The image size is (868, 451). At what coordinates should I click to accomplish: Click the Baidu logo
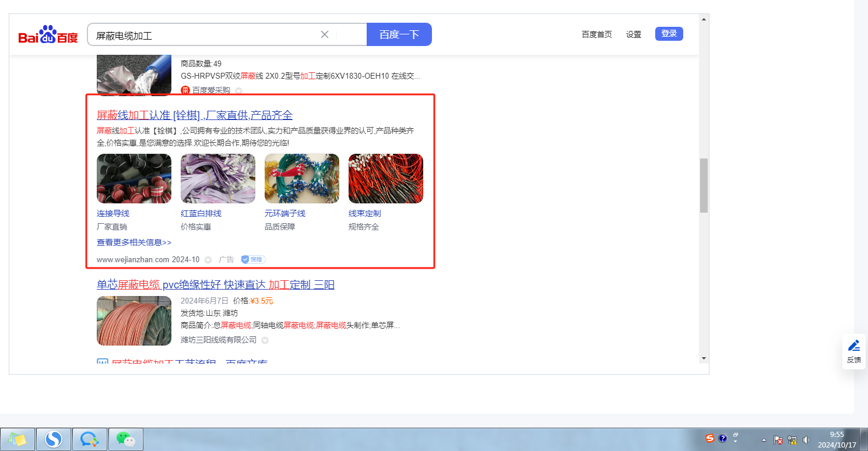point(48,35)
